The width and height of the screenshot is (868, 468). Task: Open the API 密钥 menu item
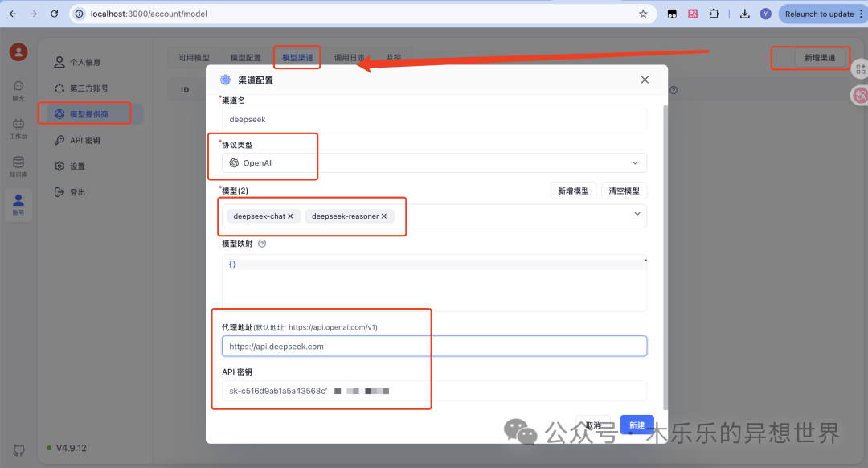coord(77,140)
